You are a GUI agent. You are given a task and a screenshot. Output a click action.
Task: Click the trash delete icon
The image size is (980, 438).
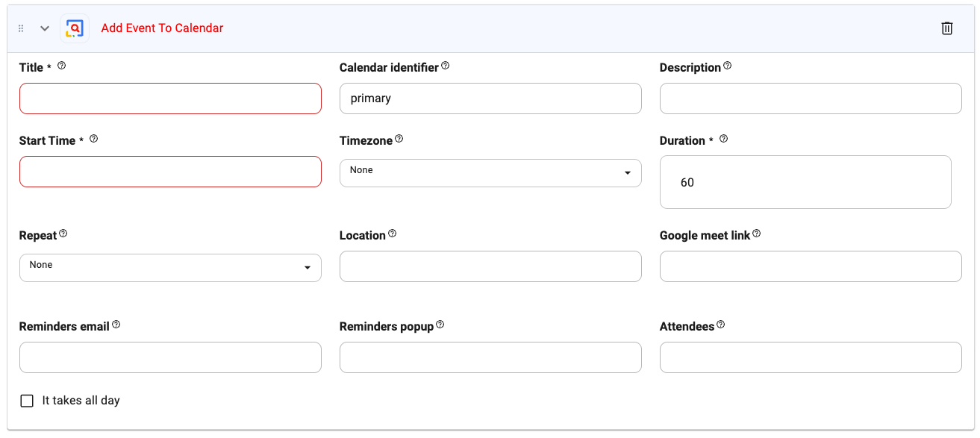point(946,28)
